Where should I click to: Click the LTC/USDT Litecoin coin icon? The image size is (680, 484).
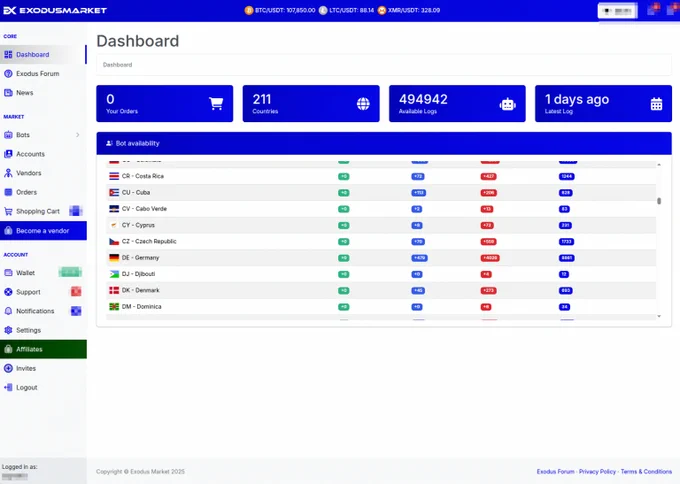tap(323, 10)
